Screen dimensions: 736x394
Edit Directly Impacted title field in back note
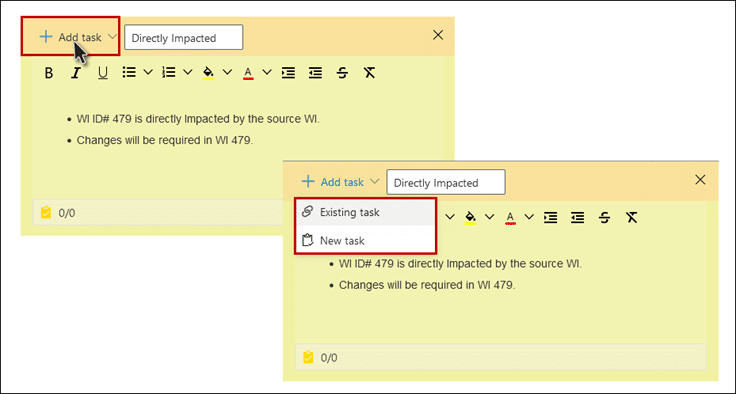(x=184, y=38)
